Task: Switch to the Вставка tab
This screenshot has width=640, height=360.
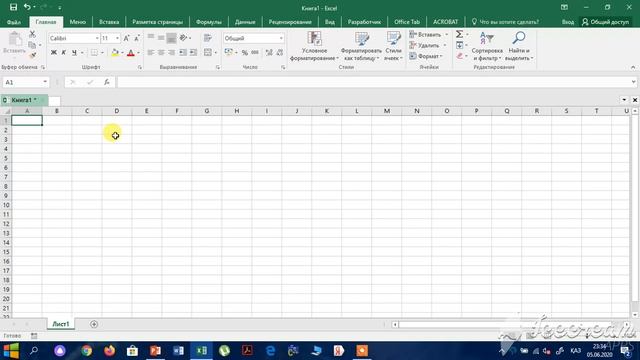Action: [109, 22]
